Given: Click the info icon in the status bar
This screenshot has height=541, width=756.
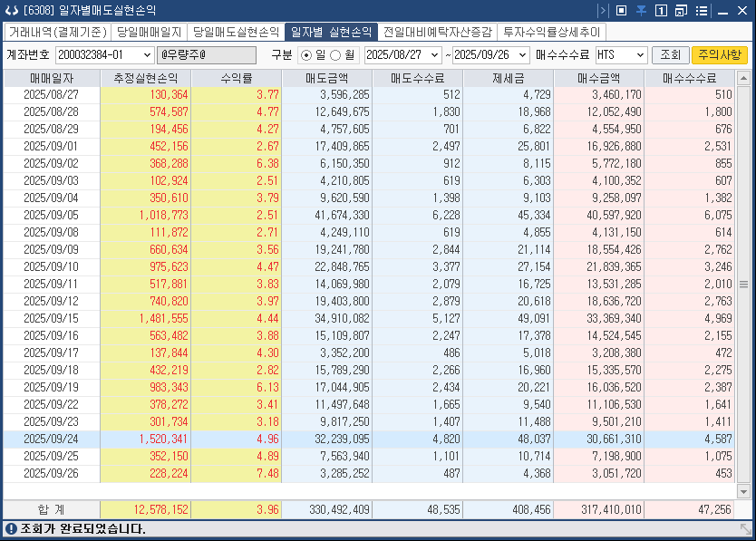Looking at the screenshot, I should click(9, 530).
